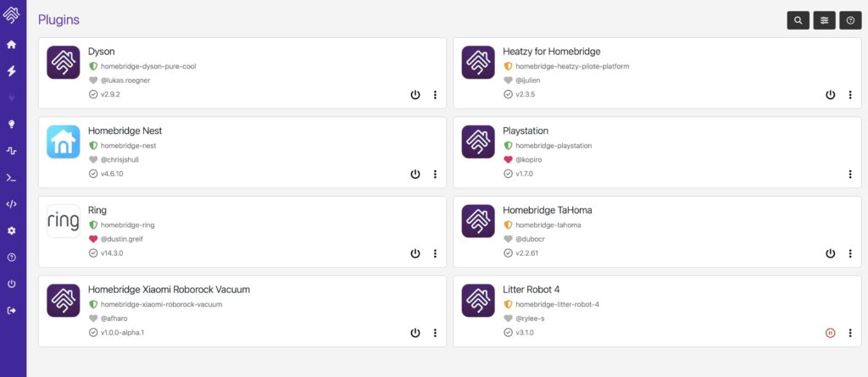Open the terminal icon in sidebar
This screenshot has width=868, height=377.
point(11,178)
